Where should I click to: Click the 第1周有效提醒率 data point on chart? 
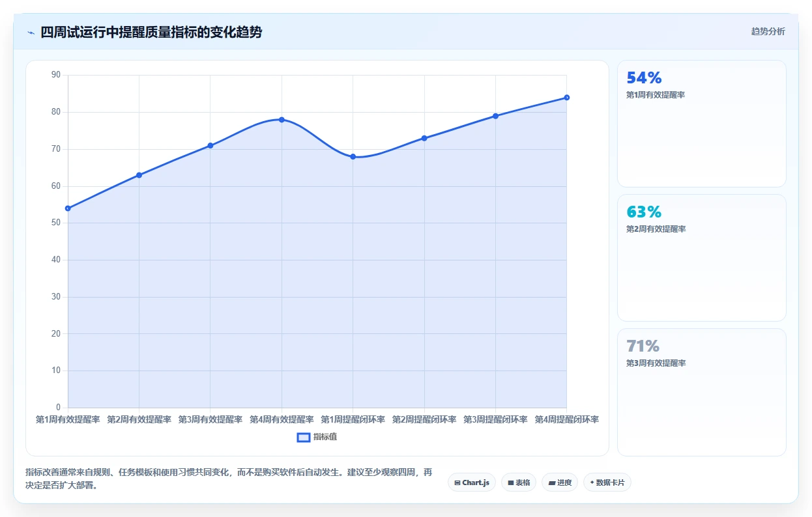click(68, 208)
